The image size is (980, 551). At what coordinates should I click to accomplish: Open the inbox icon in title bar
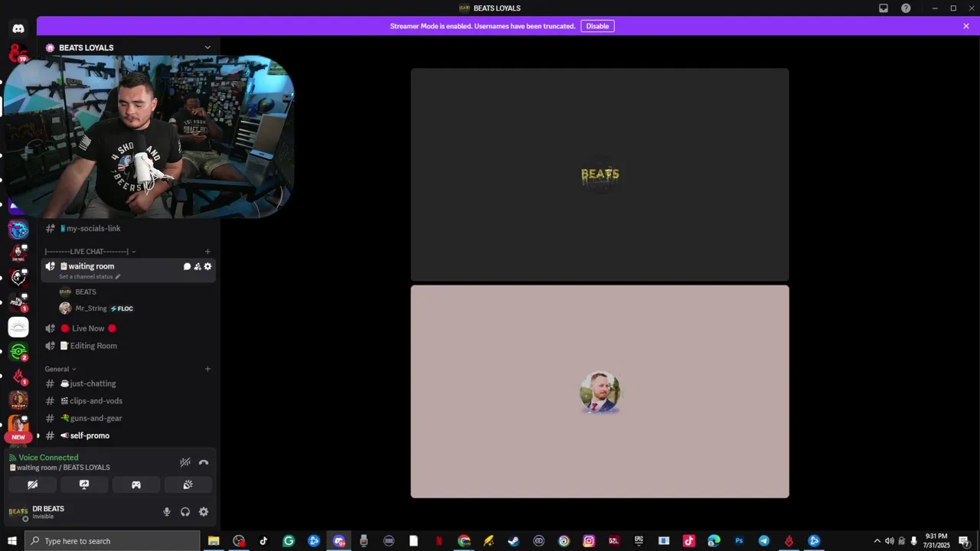tap(884, 8)
